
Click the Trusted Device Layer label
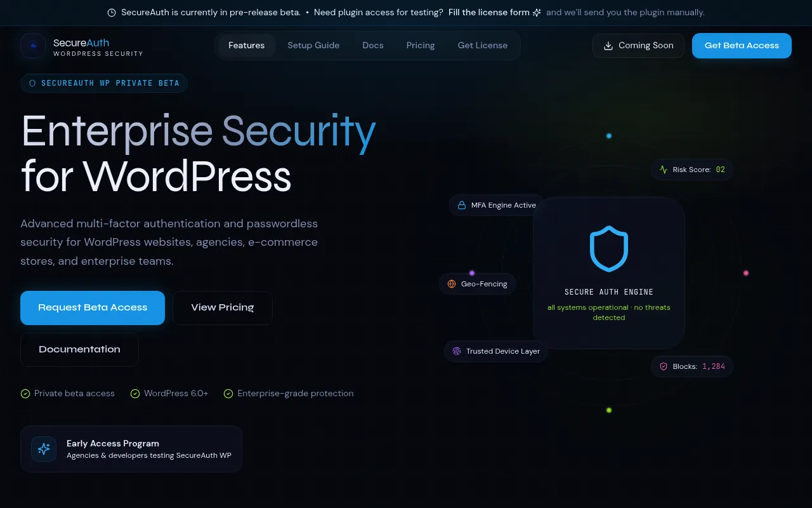[x=503, y=351]
